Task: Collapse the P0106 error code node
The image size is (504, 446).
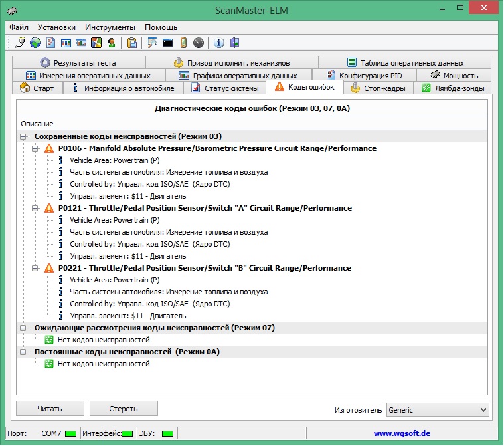Action: tap(35, 148)
